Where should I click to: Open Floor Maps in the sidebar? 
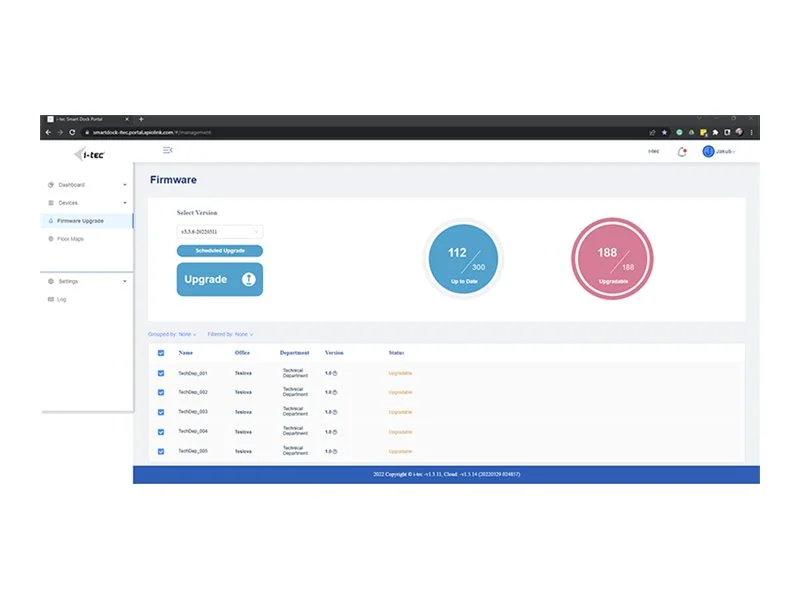[70, 239]
